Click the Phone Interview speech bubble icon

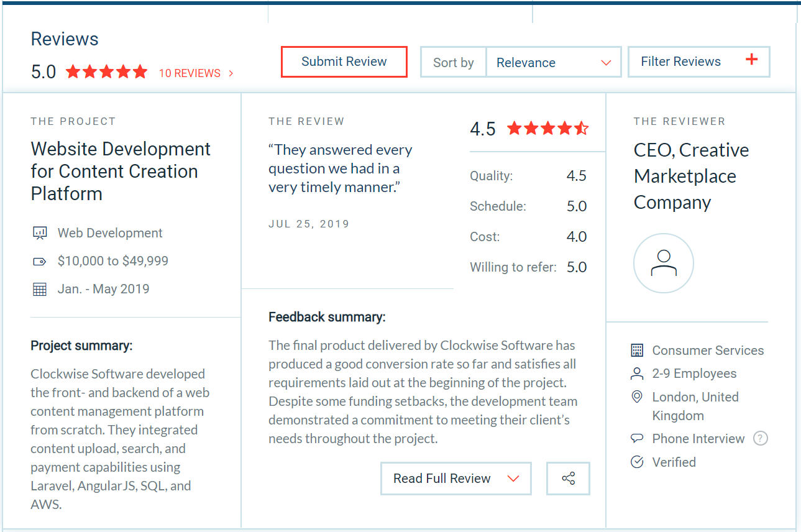[x=637, y=438]
